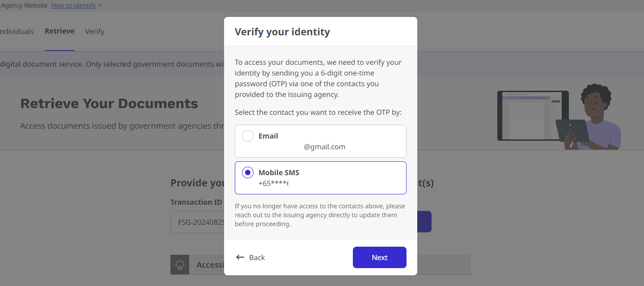Select the Email radio button
The image size is (644, 286).
[248, 136]
